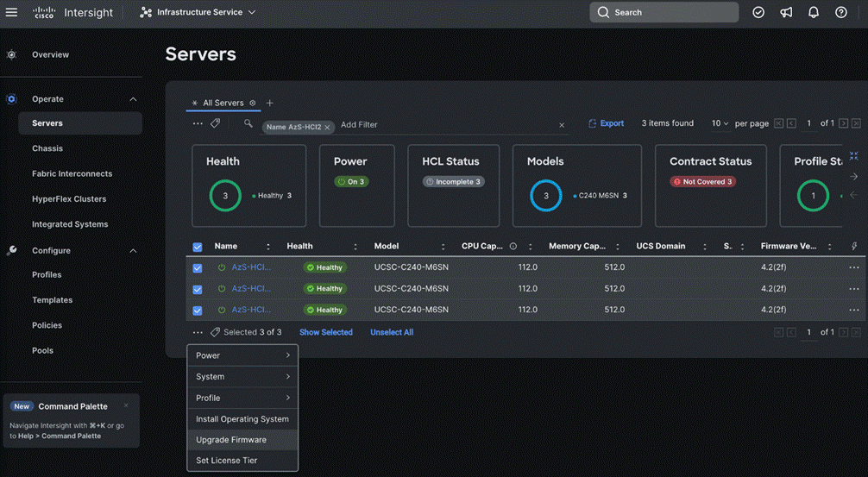This screenshot has height=477, width=868.
Task: Open Fabric Interconnects page
Action: coord(72,173)
